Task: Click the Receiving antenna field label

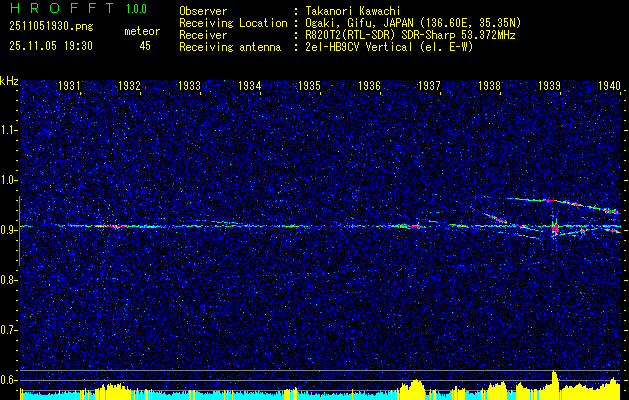Action: click(x=230, y=47)
